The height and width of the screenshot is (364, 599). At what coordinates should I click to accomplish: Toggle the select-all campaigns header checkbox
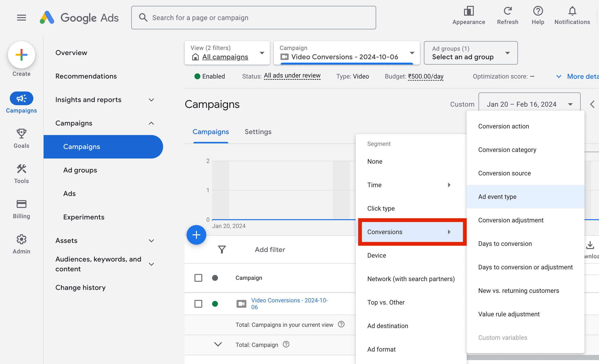(x=198, y=278)
